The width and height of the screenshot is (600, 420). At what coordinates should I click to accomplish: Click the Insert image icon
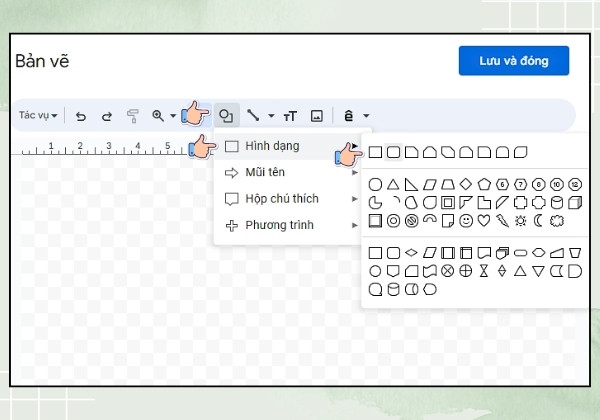click(316, 116)
